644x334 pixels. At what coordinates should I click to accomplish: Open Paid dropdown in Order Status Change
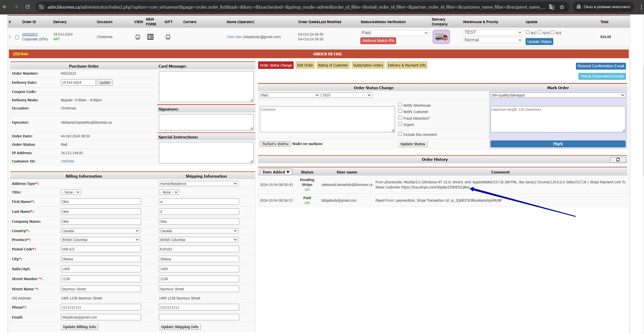coord(290,95)
